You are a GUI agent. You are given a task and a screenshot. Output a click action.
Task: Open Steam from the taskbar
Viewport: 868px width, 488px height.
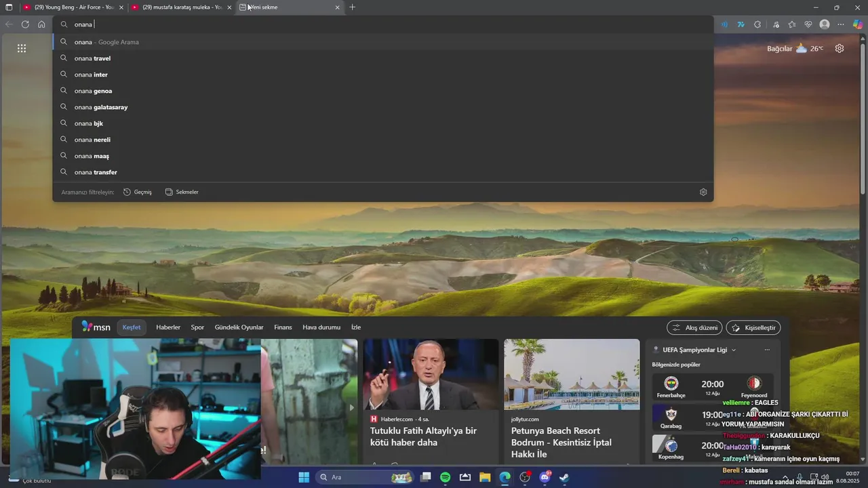(x=564, y=477)
